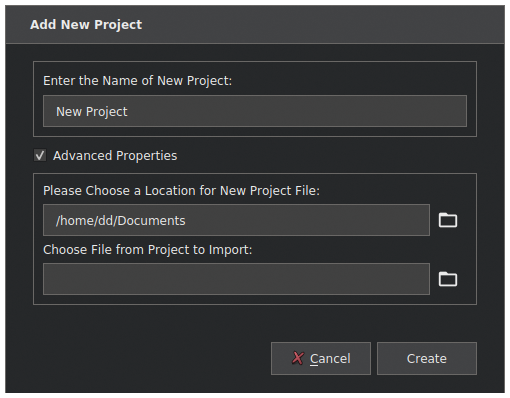Click the Advanced Properties label text
510x398 pixels.
tap(115, 156)
